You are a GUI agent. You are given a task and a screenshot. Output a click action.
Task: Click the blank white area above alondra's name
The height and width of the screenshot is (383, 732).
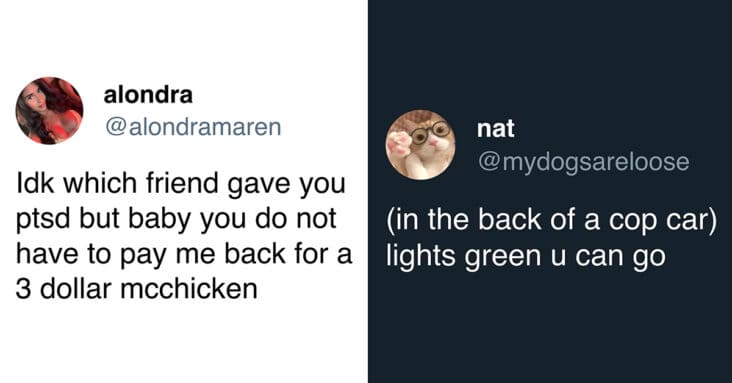coord(182,37)
